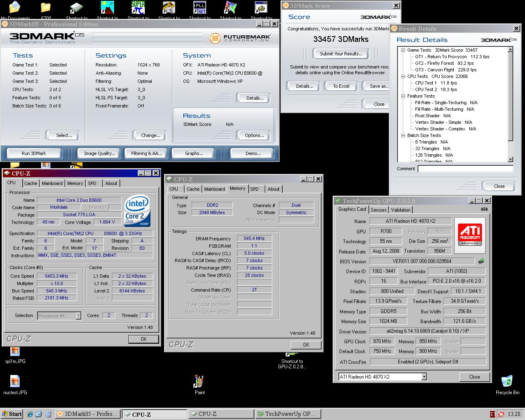Click the Core Speed value 5453.3 MHz
The height and width of the screenshot is (420, 525).
click(57, 276)
